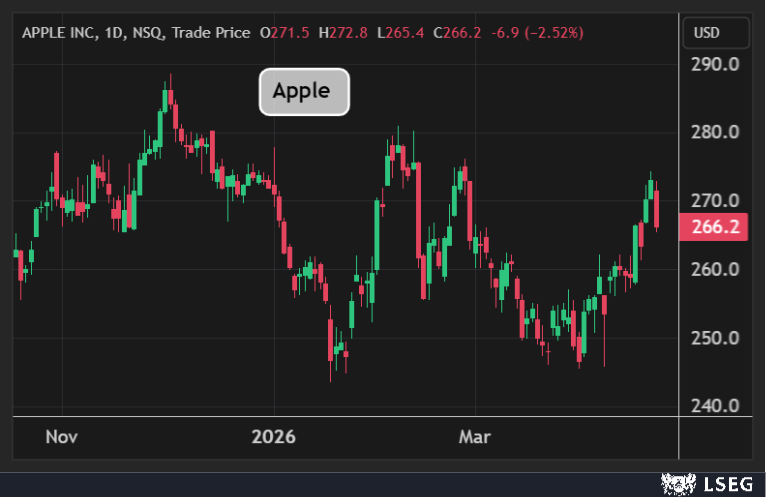
Task: Select the 2026 marker on time axis
Action: click(274, 437)
